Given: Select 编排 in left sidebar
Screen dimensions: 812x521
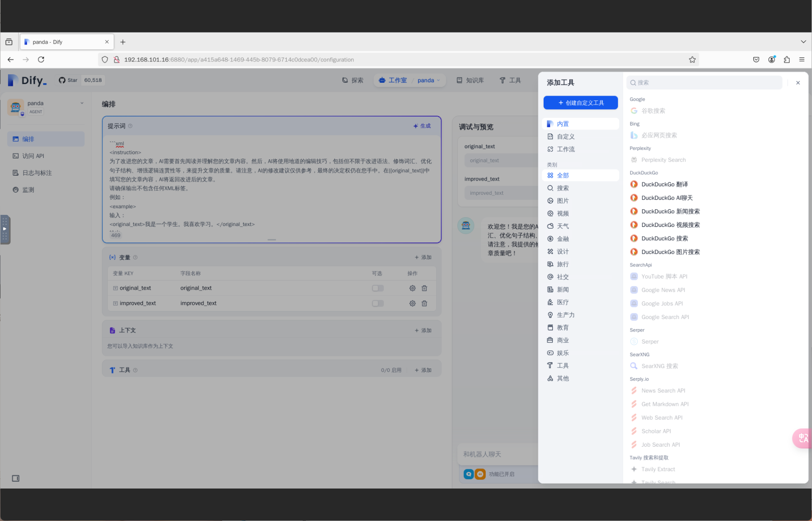Looking at the screenshot, I should tap(46, 139).
